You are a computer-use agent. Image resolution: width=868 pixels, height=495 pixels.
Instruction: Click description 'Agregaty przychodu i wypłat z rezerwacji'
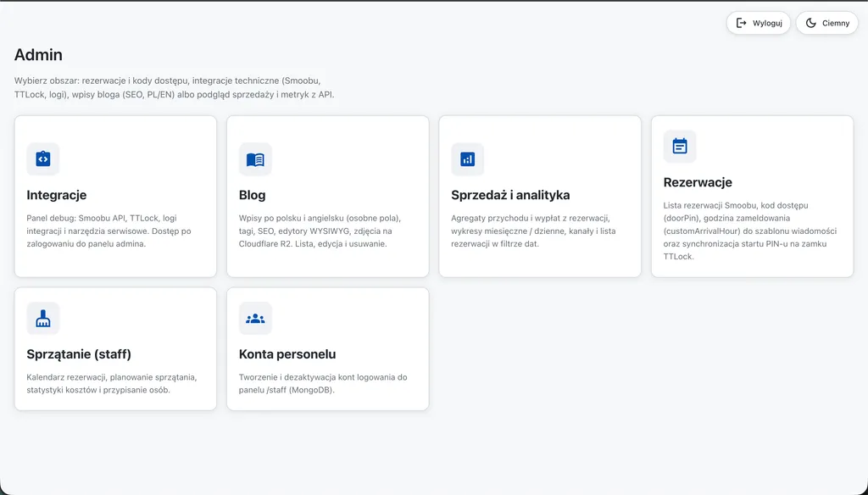point(533,231)
